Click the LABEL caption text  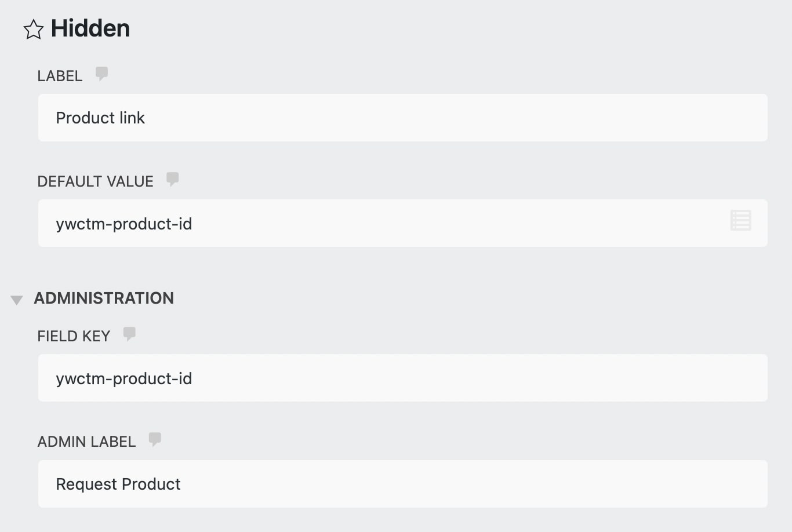pos(60,76)
